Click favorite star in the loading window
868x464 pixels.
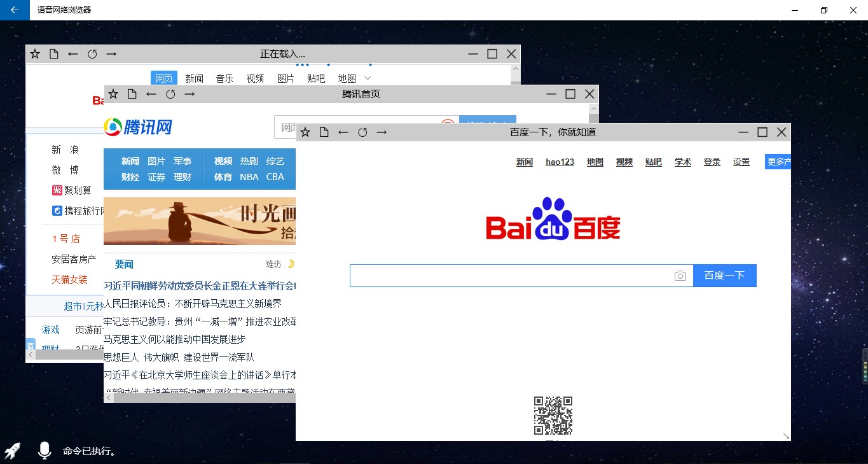pos(35,54)
